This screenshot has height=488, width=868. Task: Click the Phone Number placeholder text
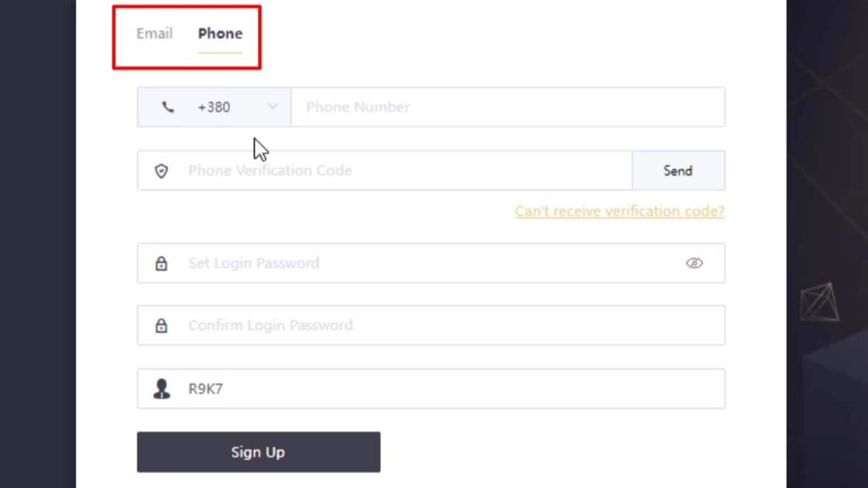[x=358, y=107]
